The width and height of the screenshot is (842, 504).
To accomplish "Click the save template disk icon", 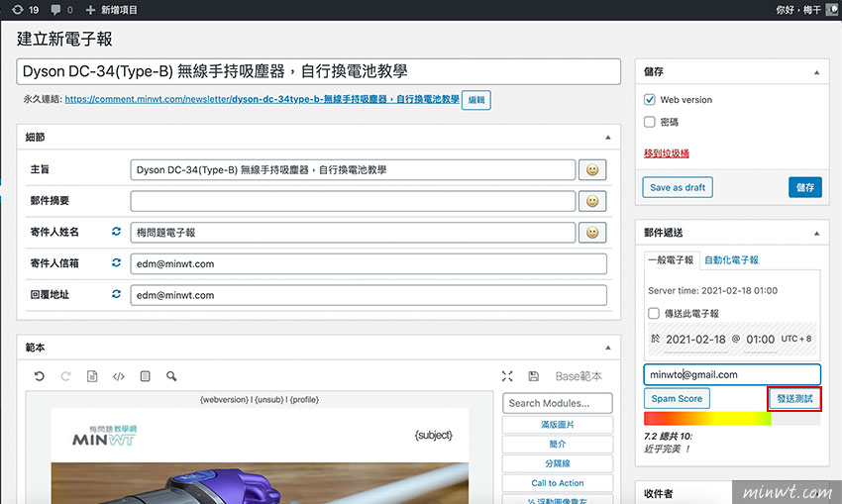I will click(533, 376).
